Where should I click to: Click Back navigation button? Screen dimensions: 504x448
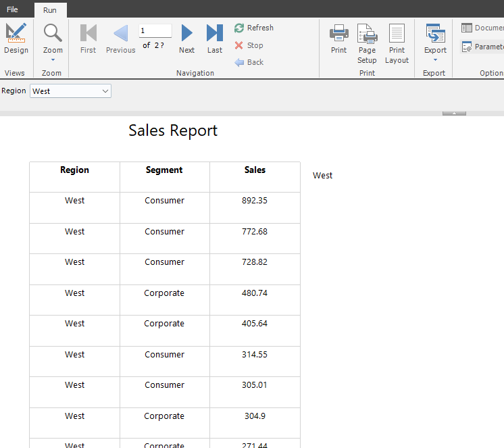click(x=249, y=62)
